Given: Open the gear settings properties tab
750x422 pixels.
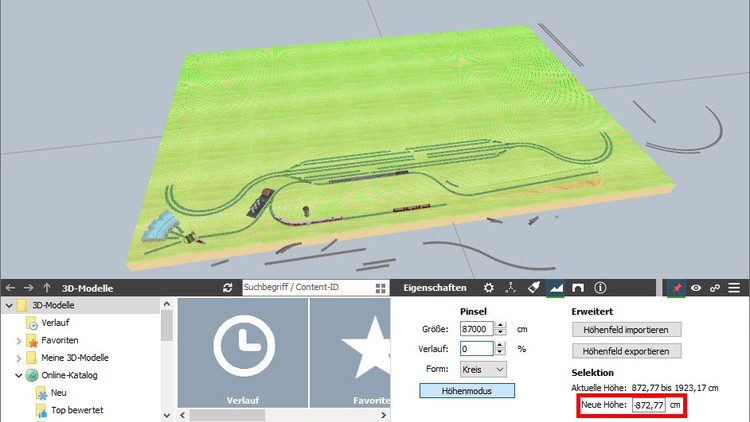Looking at the screenshot, I should click(x=488, y=288).
